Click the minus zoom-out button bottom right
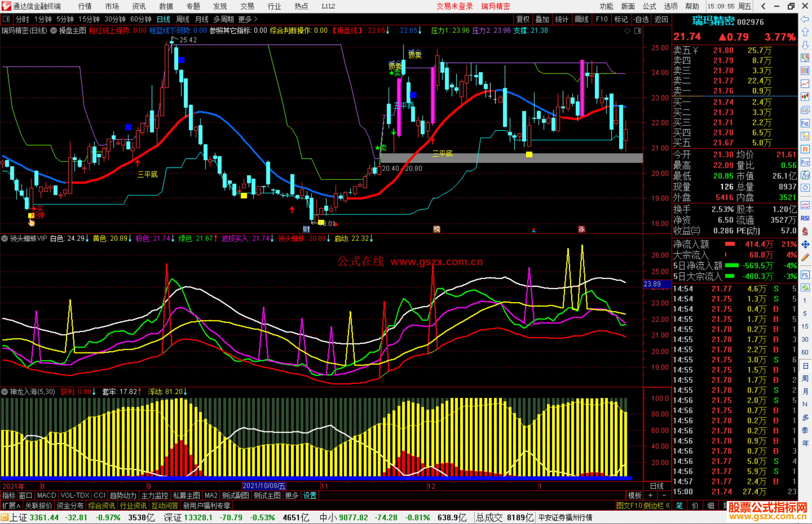 pyautogui.click(x=664, y=496)
